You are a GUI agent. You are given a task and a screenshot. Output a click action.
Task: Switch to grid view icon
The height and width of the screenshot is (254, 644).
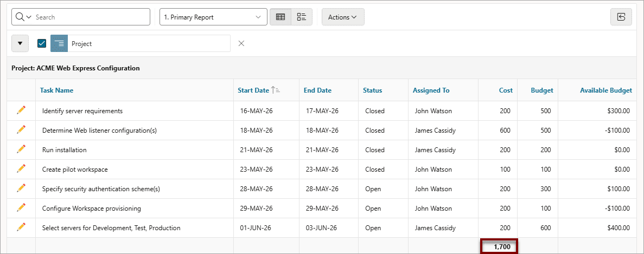pos(280,17)
